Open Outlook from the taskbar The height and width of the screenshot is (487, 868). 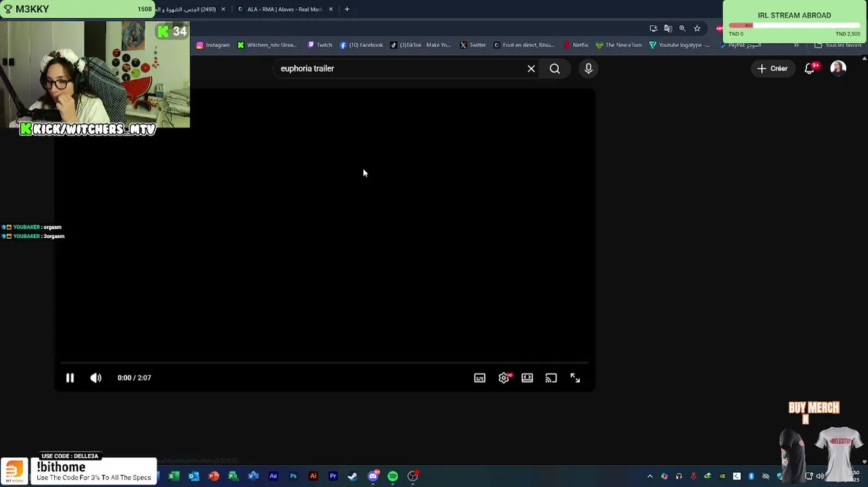(x=193, y=476)
